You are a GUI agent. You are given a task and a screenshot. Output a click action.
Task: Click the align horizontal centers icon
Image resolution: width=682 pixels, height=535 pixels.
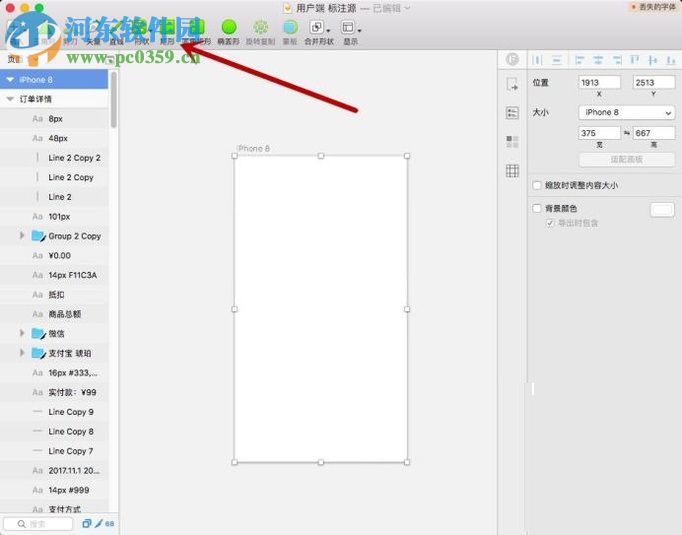click(598, 60)
